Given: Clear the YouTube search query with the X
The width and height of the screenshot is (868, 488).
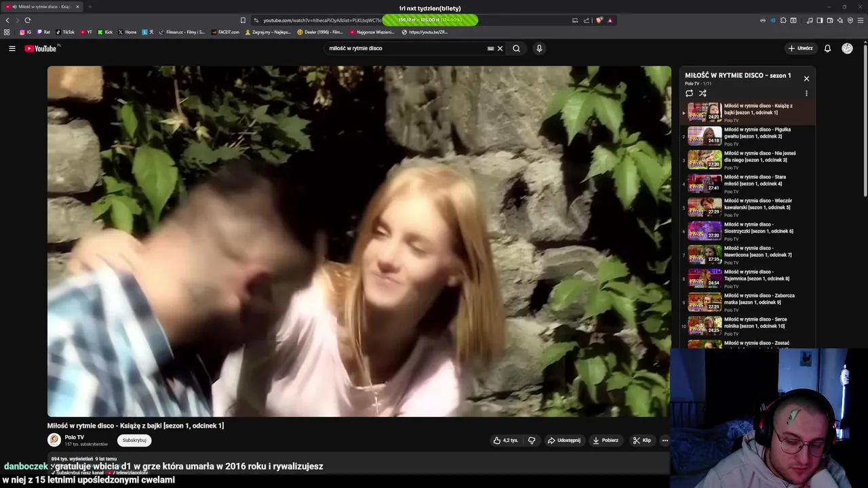Looking at the screenshot, I should pos(500,48).
